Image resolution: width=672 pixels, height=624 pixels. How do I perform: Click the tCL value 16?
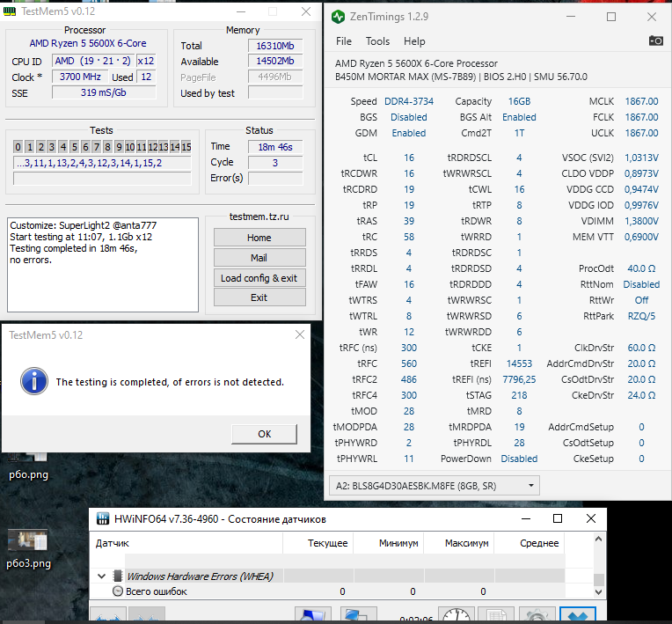[409, 158]
